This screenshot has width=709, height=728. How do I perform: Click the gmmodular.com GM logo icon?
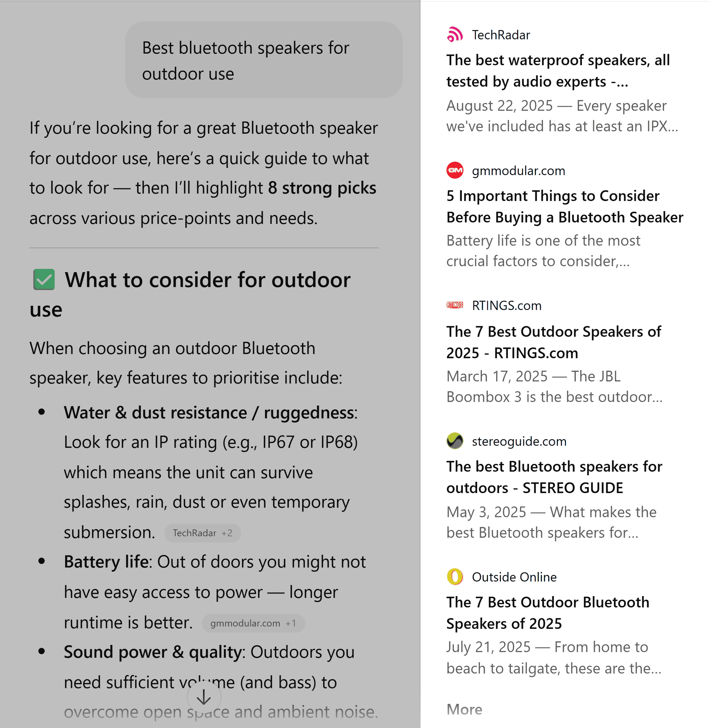(x=455, y=171)
